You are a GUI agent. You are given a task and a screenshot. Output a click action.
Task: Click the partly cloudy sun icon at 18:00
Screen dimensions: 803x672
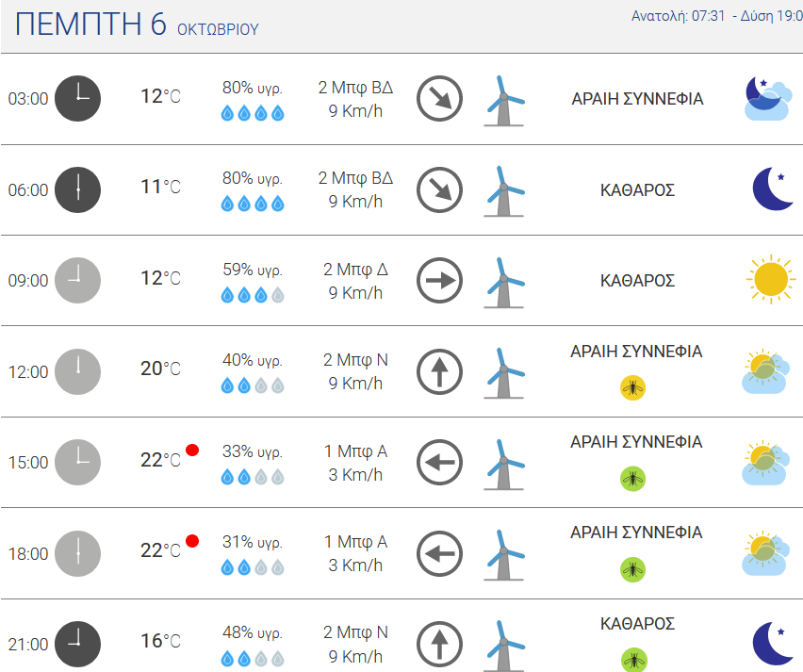(765, 552)
